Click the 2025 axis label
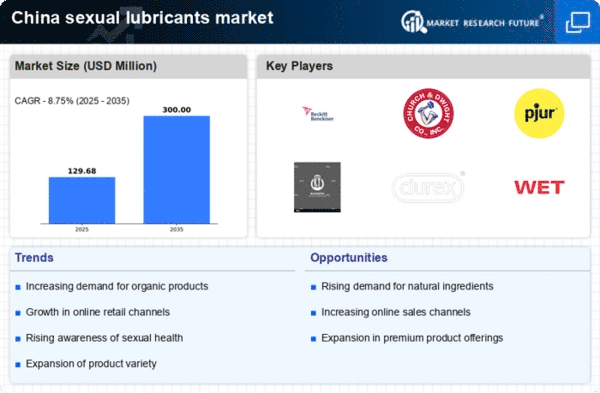The width and height of the screenshot is (600, 393). point(82,229)
